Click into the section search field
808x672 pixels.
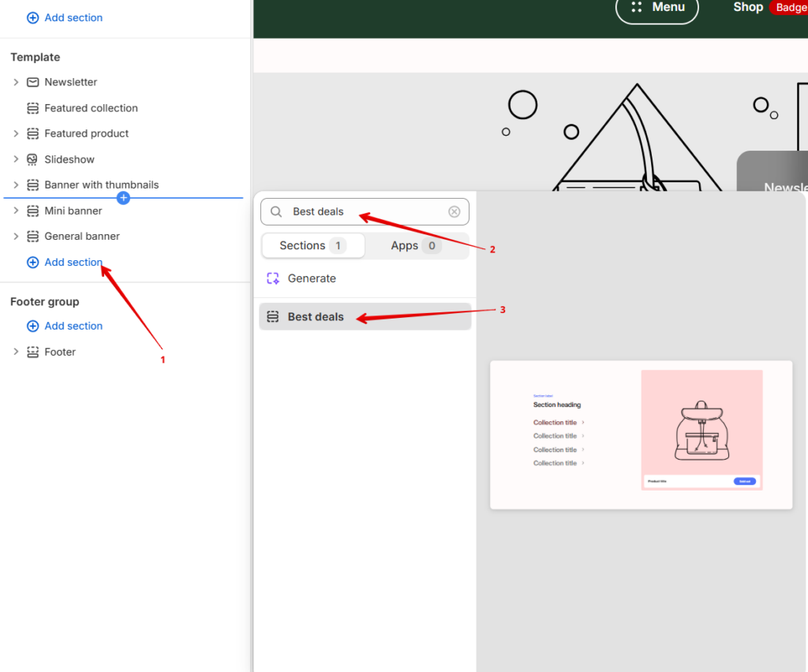[x=365, y=211]
